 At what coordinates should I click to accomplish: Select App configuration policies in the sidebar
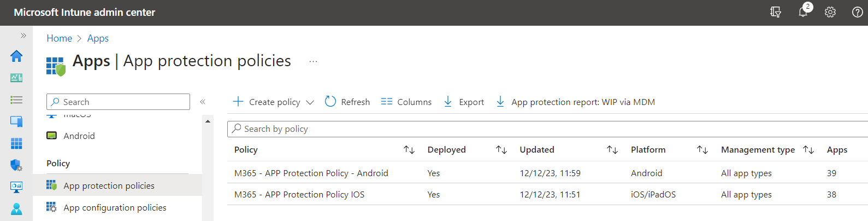(115, 207)
